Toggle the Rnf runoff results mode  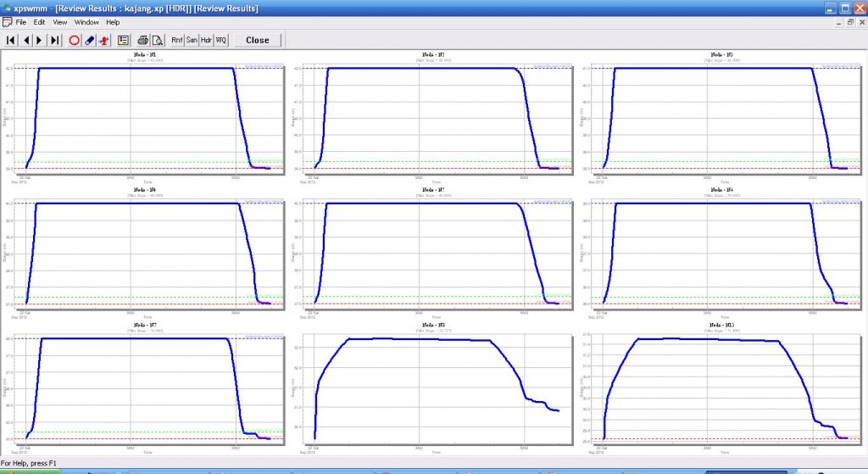177,40
